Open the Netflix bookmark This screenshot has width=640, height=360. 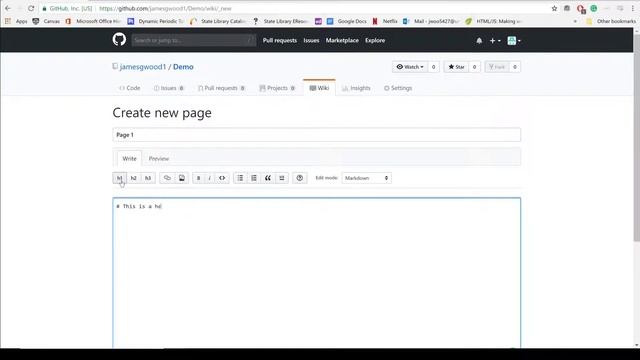pyautogui.click(x=385, y=21)
